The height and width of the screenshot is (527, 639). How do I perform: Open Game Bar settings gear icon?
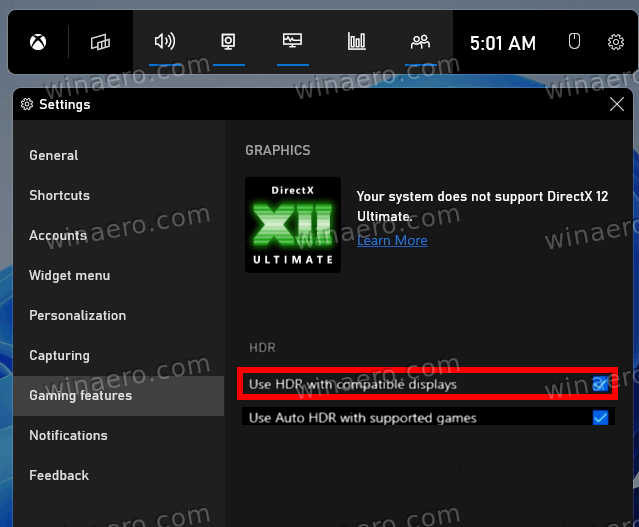(x=616, y=42)
